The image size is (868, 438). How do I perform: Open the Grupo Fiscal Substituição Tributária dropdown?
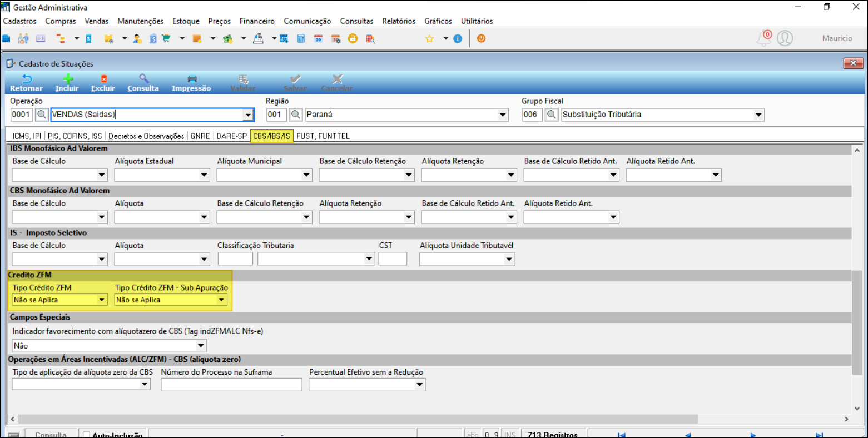[758, 115]
